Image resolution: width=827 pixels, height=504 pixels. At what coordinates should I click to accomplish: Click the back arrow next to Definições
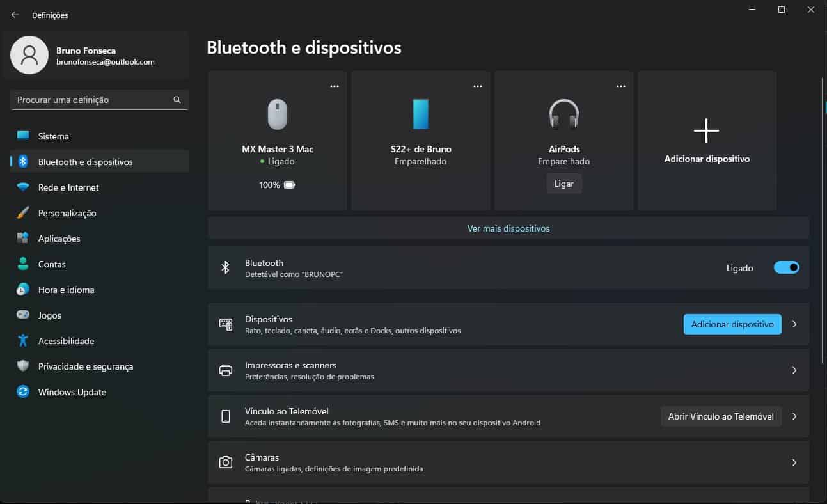(15, 15)
